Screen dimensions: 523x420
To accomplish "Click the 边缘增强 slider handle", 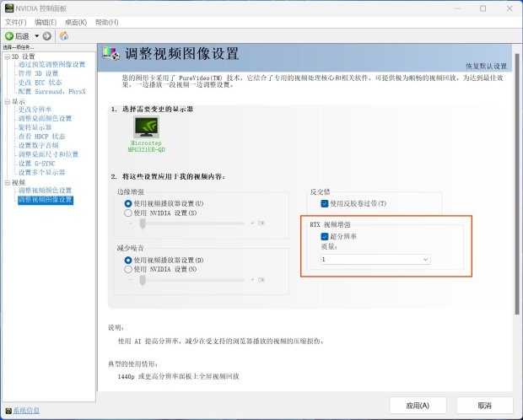I will tap(143, 223).
